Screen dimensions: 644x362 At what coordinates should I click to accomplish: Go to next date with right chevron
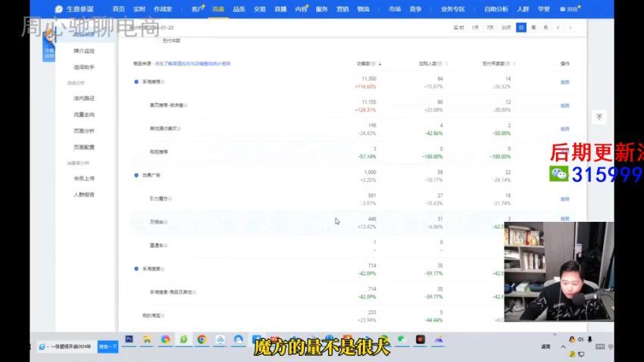(570, 27)
